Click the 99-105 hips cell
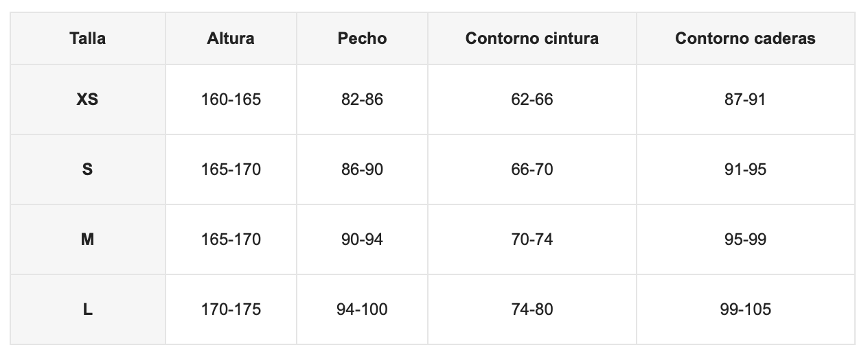Image resolution: width=868 pixels, height=354 pixels. point(745,309)
